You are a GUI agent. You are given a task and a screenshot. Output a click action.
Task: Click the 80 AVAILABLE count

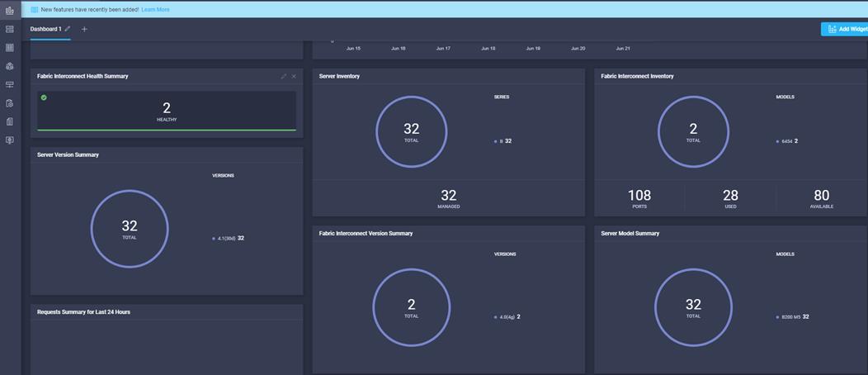822,198
